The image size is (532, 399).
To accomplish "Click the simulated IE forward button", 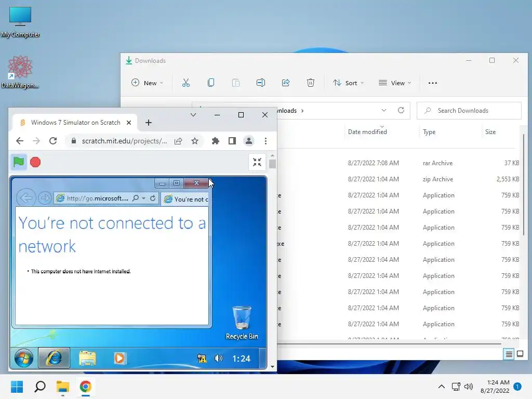I will (45, 198).
